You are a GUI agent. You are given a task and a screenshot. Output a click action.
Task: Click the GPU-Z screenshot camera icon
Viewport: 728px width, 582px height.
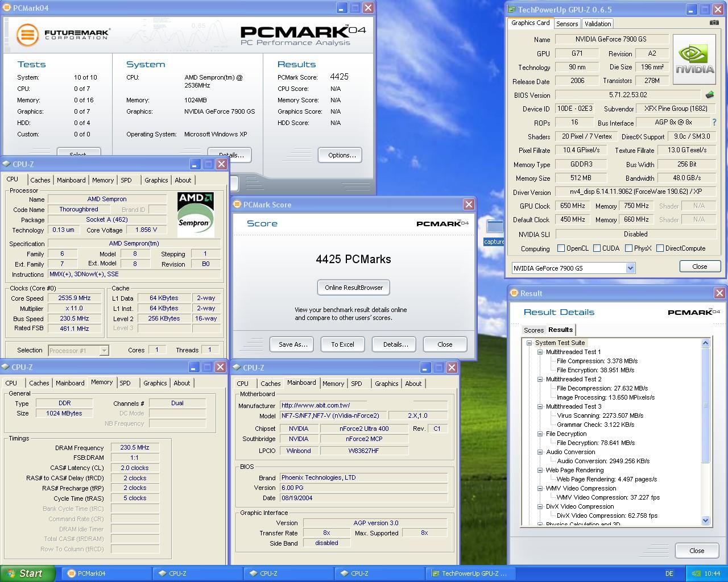[714, 23]
